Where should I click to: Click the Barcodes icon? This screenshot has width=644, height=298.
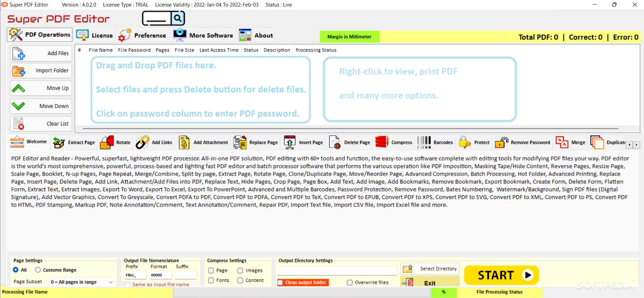click(x=424, y=142)
